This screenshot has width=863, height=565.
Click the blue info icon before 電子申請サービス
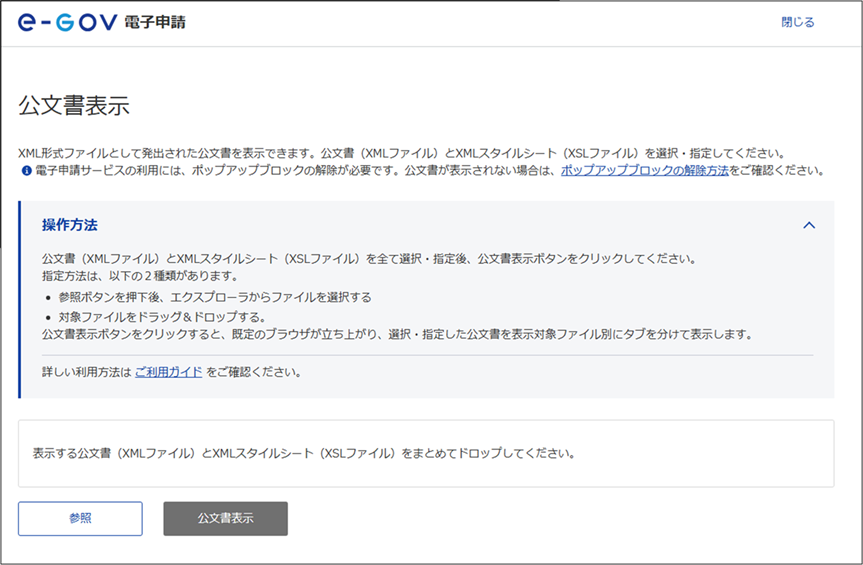click(26, 171)
